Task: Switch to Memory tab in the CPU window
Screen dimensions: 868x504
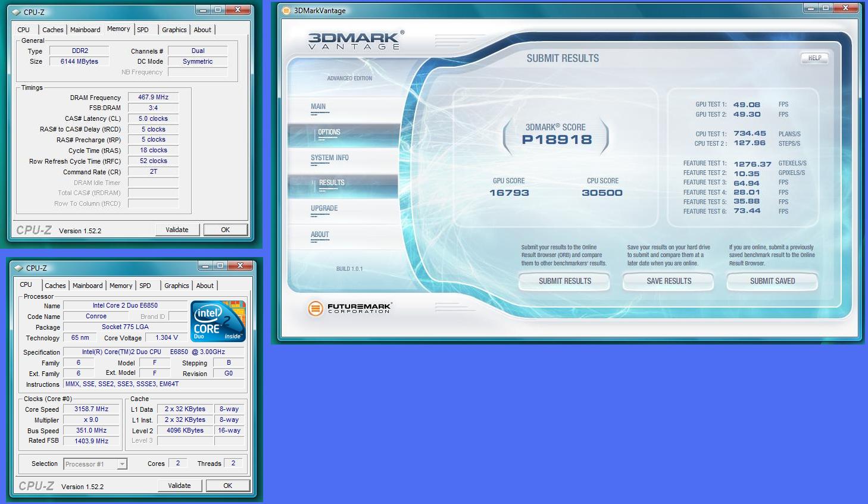Action: coord(121,286)
